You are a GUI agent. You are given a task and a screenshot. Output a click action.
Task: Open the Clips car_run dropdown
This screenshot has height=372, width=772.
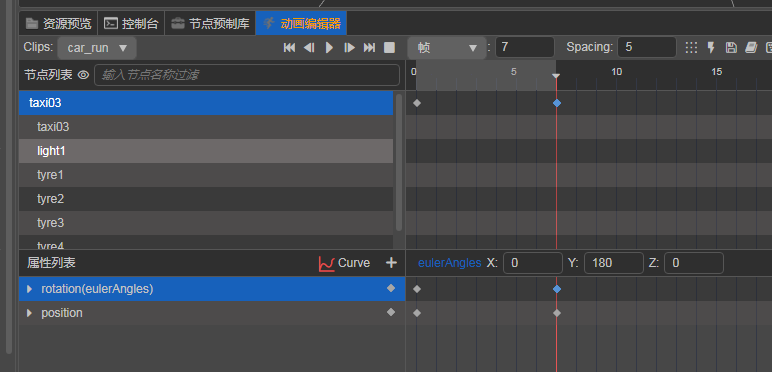pyautogui.click(x=97, y=48)
